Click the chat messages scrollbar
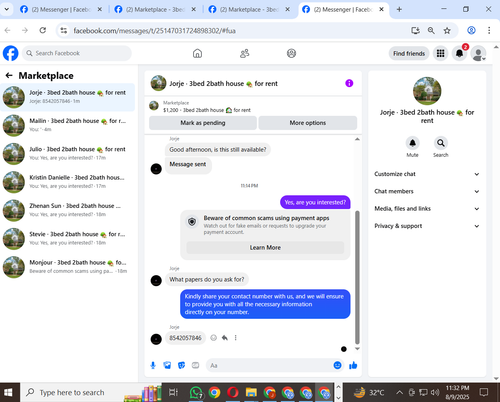Screen dimensions: 500x402 click(357, 277)
